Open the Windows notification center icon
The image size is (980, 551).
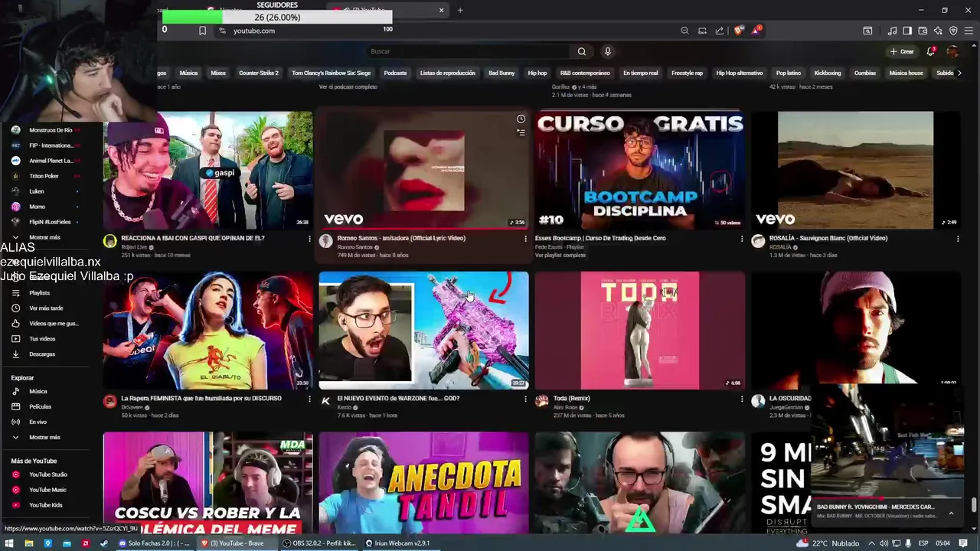click(964, 543)
